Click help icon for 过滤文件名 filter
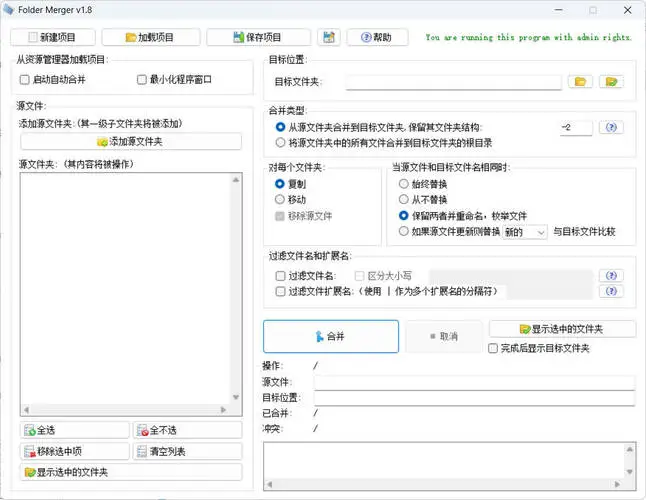Viewport: 646px width, 500px height. (611, 275)
